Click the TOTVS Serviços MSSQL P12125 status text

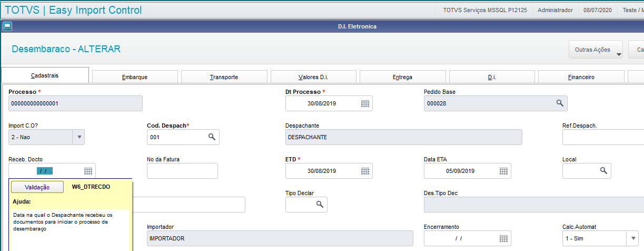484,10
